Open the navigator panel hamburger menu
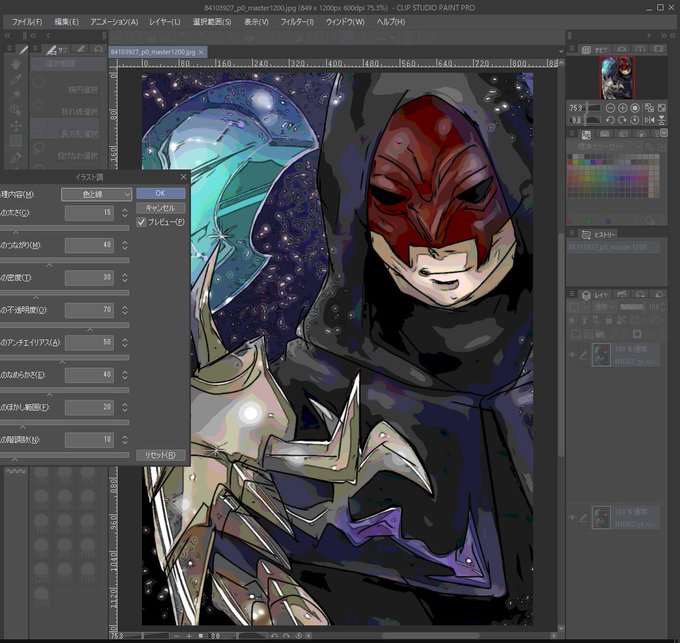This screenshot has height=643, width=680. click(x=572, y=49)
